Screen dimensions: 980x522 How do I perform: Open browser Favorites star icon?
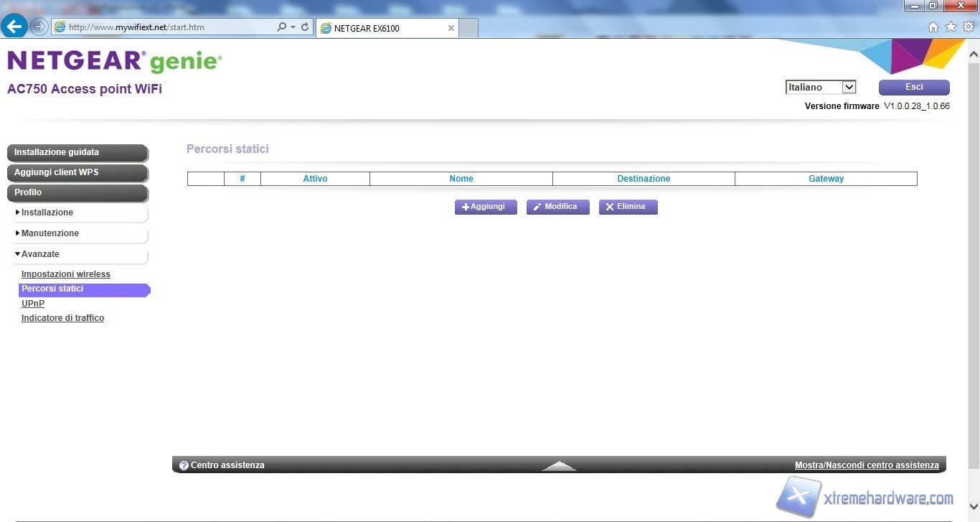951,27
